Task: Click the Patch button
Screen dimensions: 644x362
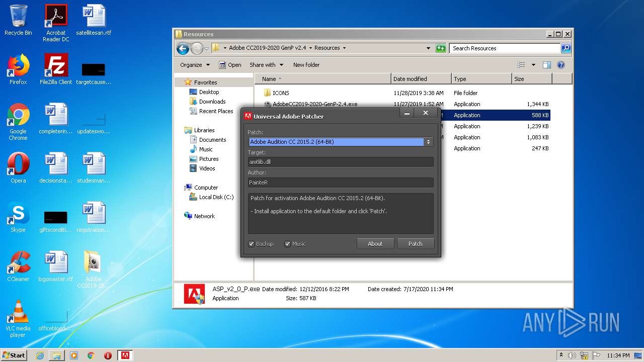Action: click(416, 244)
